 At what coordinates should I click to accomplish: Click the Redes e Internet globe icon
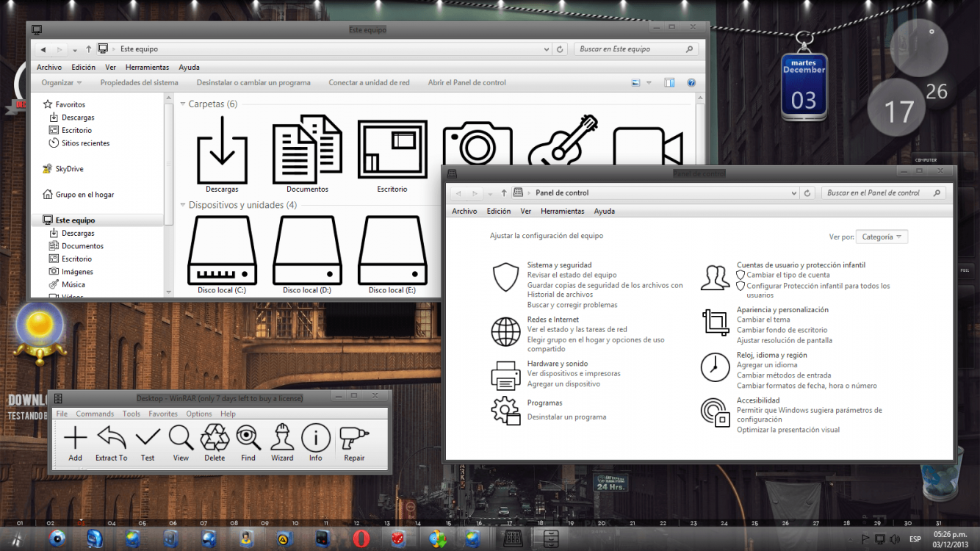point(505,332)
